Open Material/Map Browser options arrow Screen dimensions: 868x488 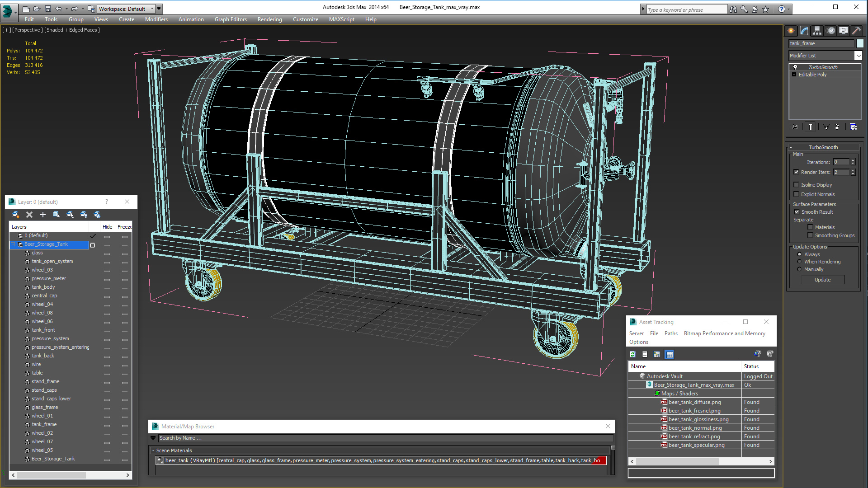click(153, 438)
